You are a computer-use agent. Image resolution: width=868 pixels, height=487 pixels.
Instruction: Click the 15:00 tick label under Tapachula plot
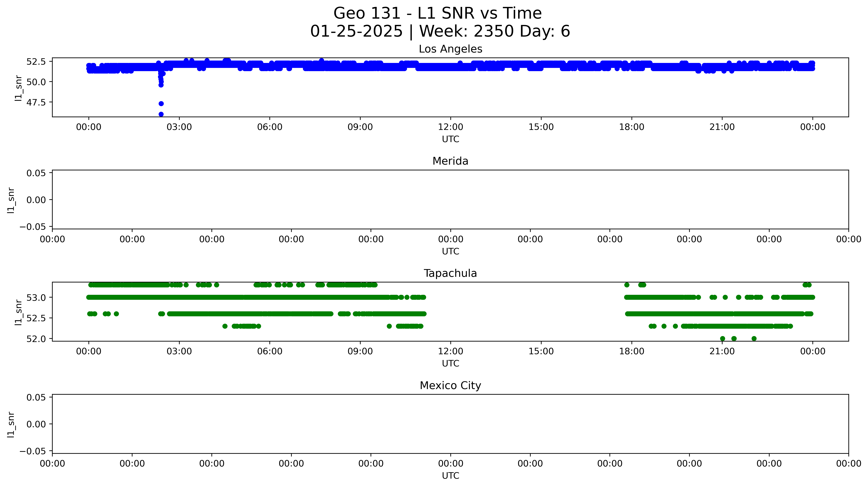pos(541,351)
